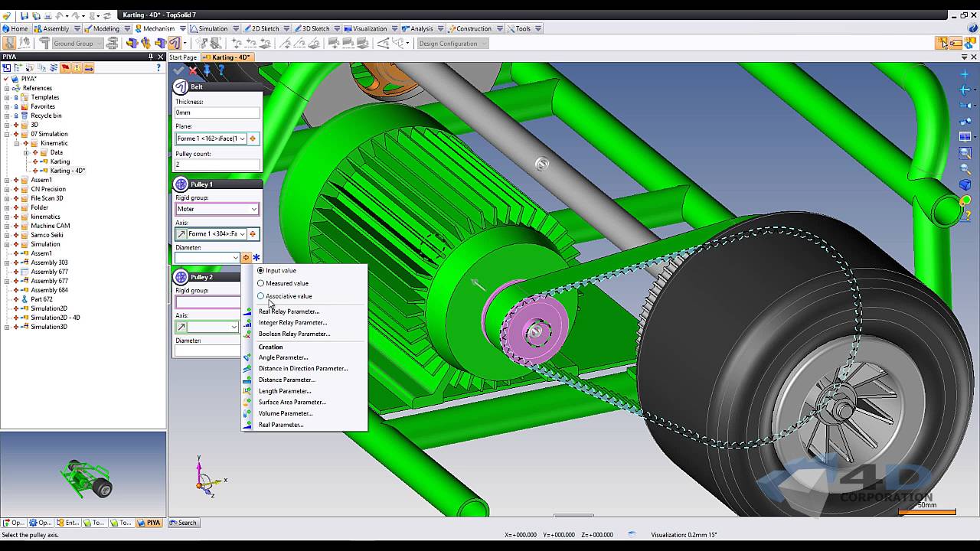
Task: Choose Volume Parameter... menu entry
Action: click(x=286, y=413)
